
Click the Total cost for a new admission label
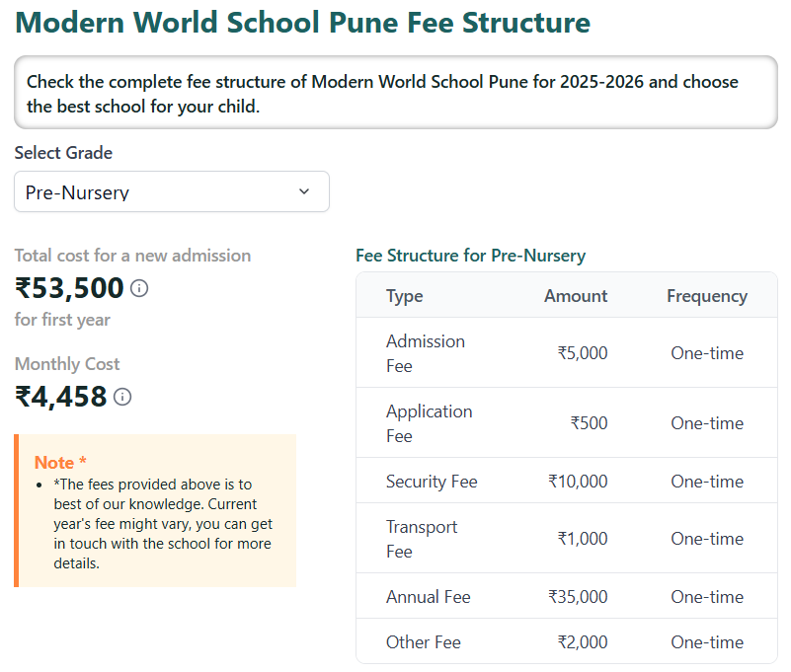[132, 255]
